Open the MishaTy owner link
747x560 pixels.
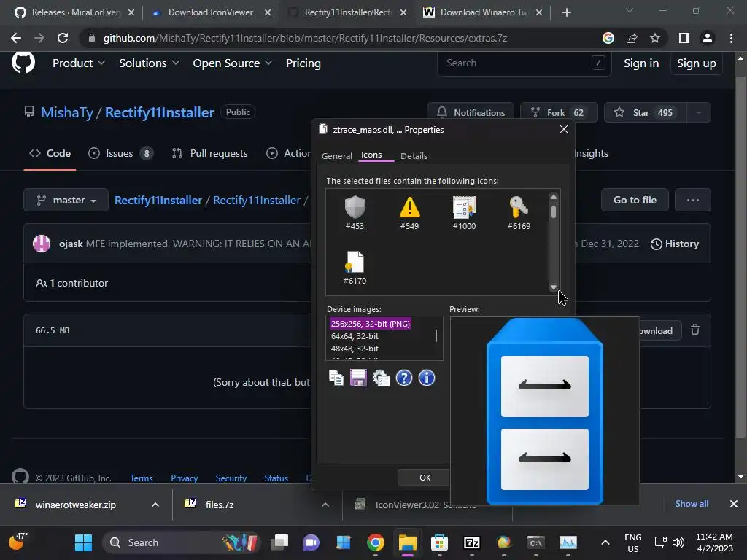pyautogui.click(x=67, y=112)
